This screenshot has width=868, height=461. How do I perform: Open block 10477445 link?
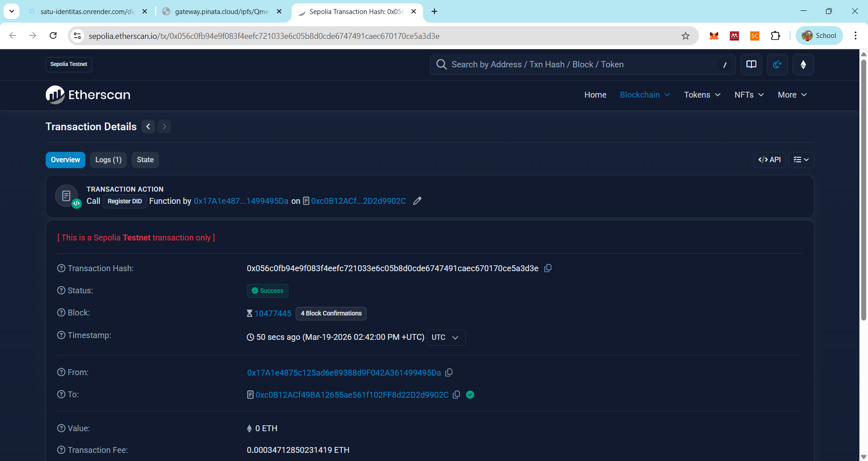pyautogui.click(x=273, y=313)
